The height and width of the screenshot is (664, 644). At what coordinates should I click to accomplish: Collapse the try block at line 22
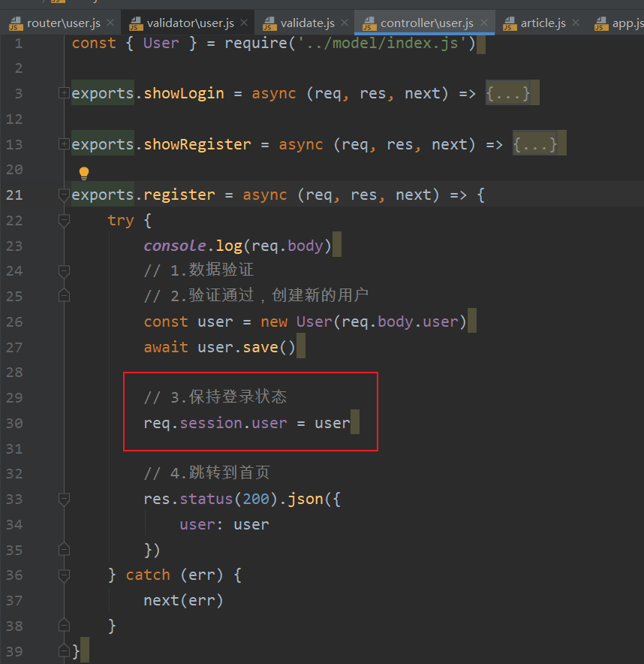(64, 221)
